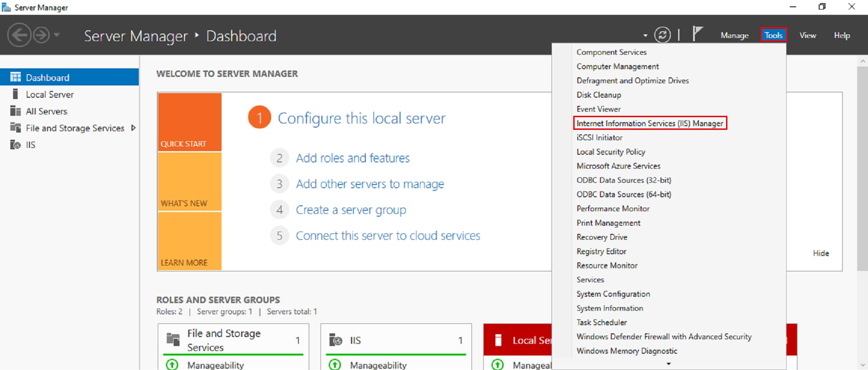The width and height of the screenshot is (868, 370).
Task: Click Create a server group link
Action: [x=351, y=210]
